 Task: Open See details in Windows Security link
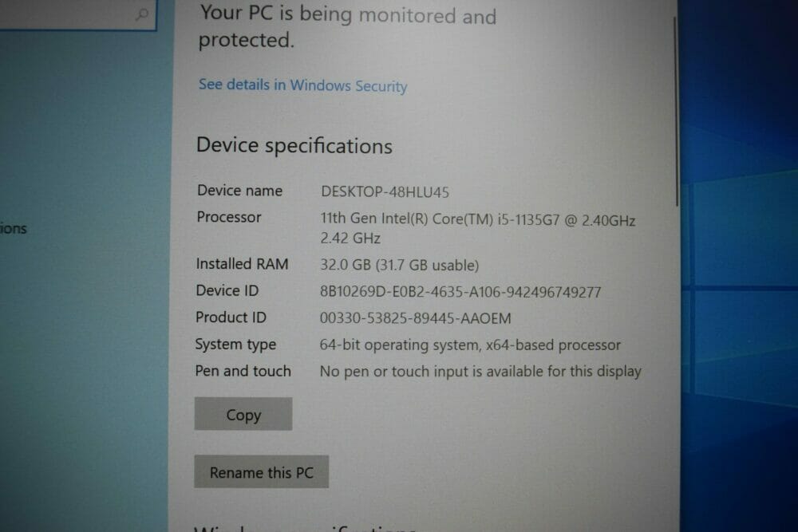click(302, 85)
